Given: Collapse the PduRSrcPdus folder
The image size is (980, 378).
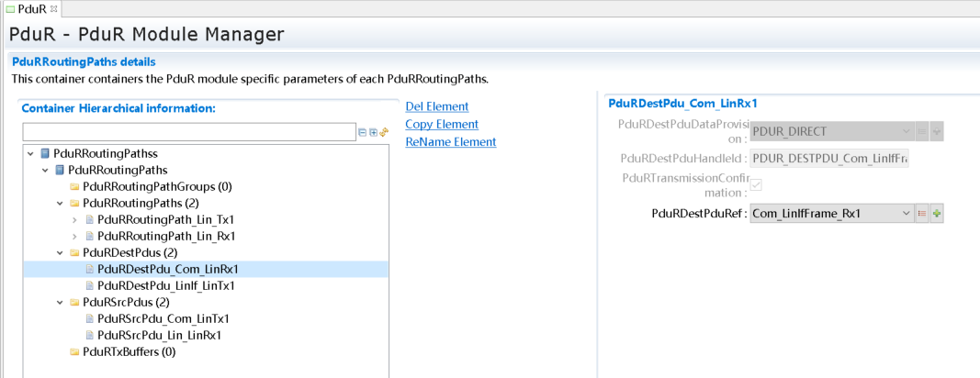Looking at the screenshot, I should (61, 302).
